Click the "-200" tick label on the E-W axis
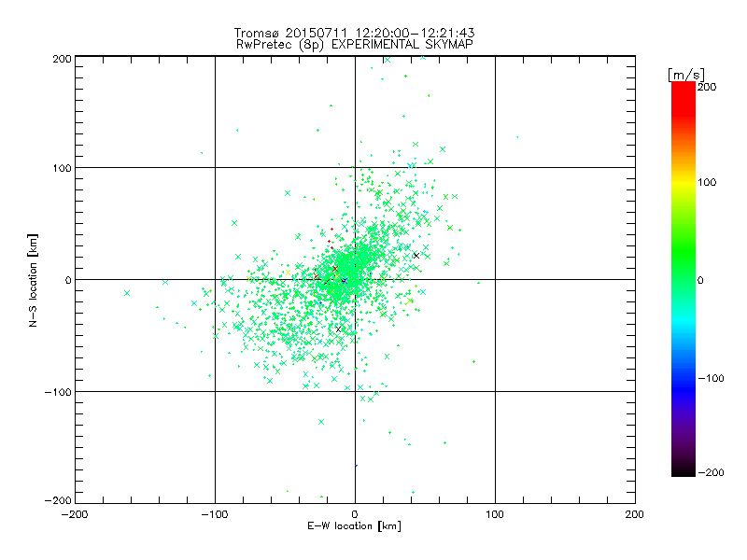This screenshot has width=747, height=560. tap(75, 514)
